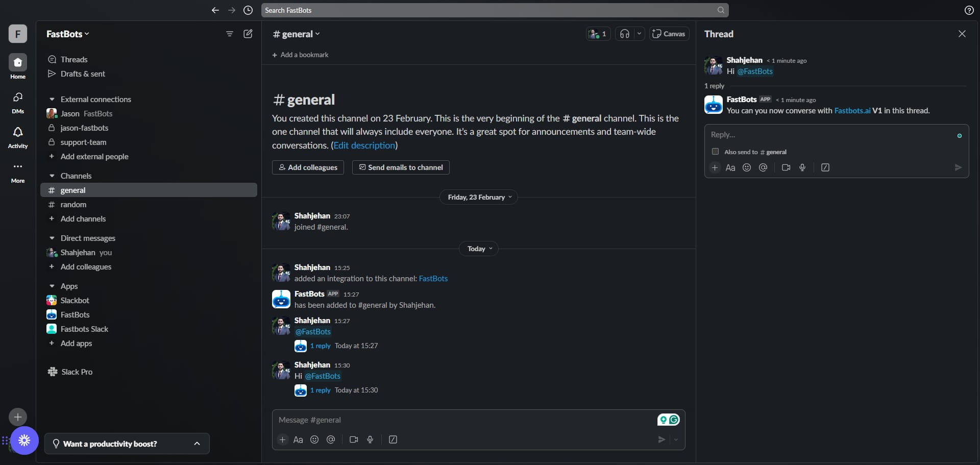Click the Message #general input field
The height and width of the screenshot is (465, 980).
coord(464,420)
